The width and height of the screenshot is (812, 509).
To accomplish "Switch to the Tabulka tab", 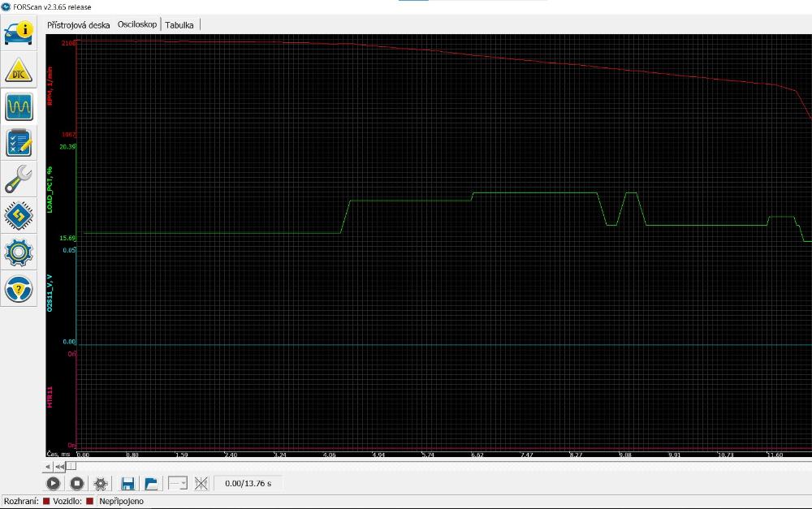I will [x=179, y=25].
